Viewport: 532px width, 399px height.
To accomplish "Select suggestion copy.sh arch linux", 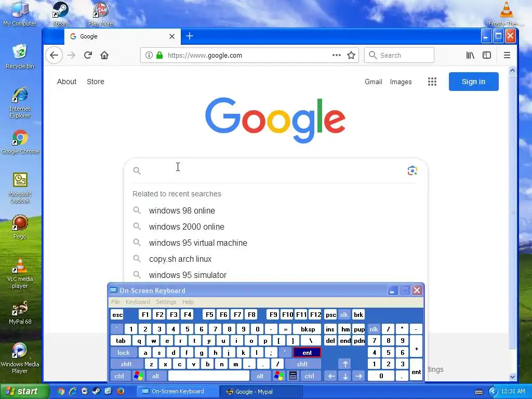I will (275, 259).
